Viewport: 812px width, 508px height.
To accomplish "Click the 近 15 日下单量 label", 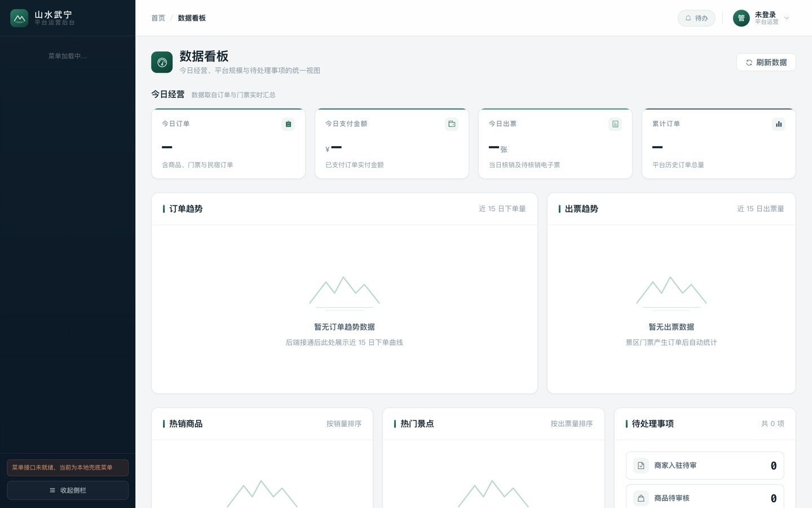I will click(x=502, y=209).
